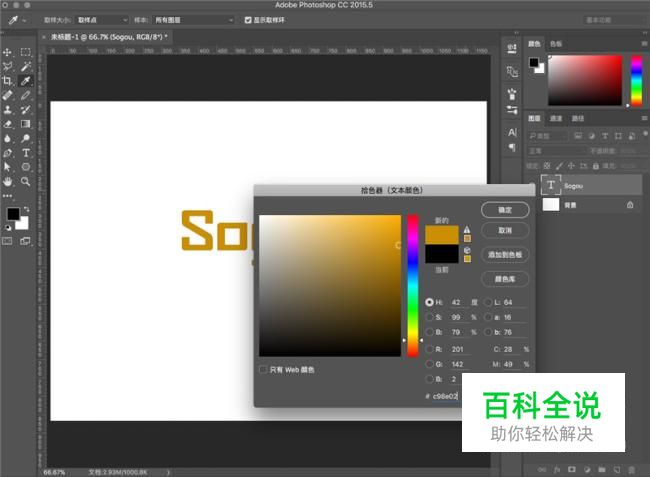Select the Horizontal Type tool
The width and height of the screenshot is (650, 477).
(x=25, y=153)
